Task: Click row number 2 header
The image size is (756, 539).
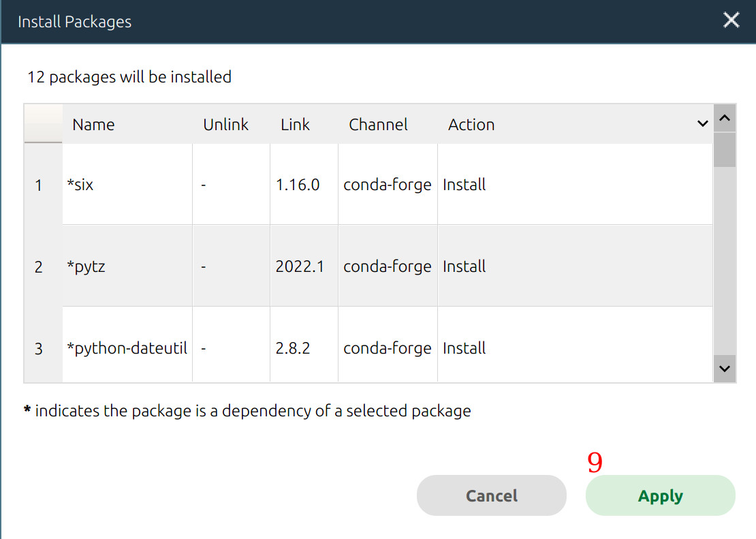Action: 39,266
